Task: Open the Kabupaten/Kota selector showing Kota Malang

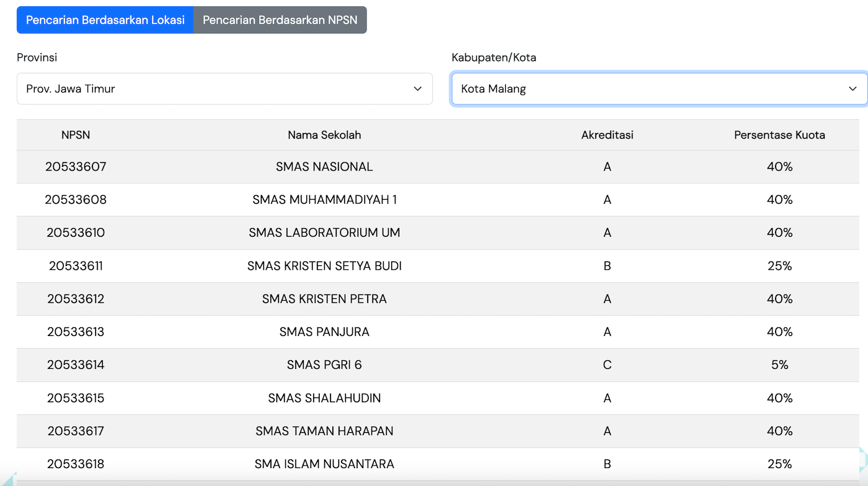Action: 658,89
